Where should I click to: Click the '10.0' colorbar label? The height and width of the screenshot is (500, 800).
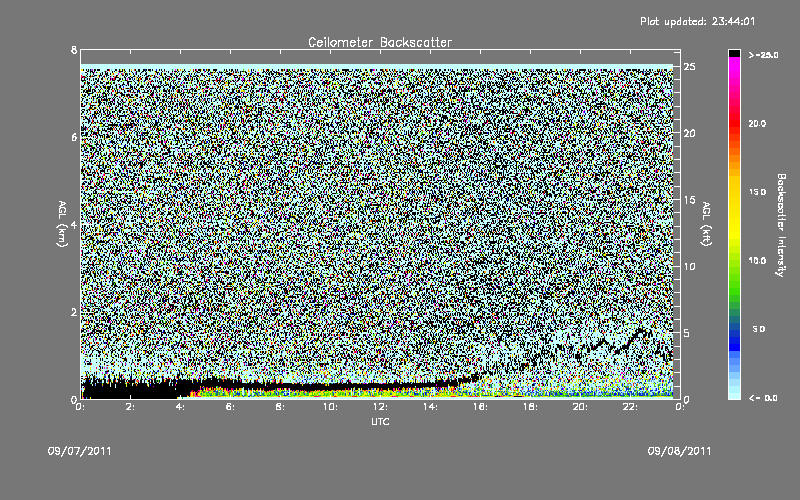[757, 260]
